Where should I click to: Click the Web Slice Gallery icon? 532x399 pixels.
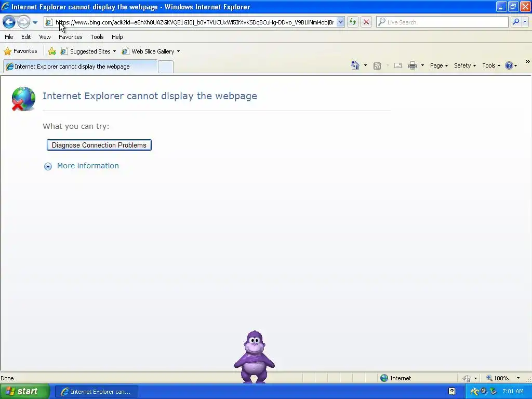point(125,51)
